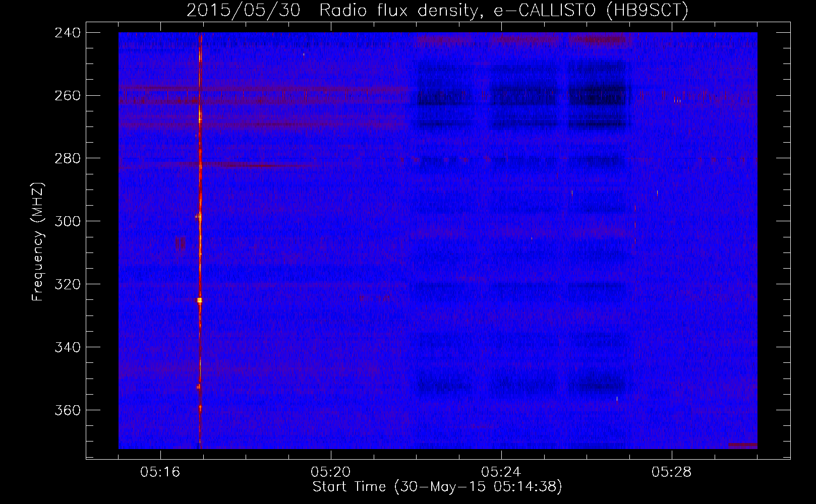Click the 240 frequency tick label
This screenshot has height=504, width=816.
pyautogui.click(x=68, y=32)
